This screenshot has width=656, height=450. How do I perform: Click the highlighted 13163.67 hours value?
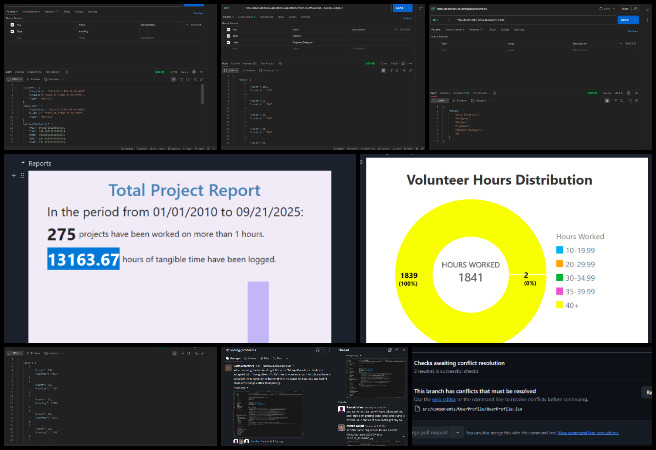83,259
